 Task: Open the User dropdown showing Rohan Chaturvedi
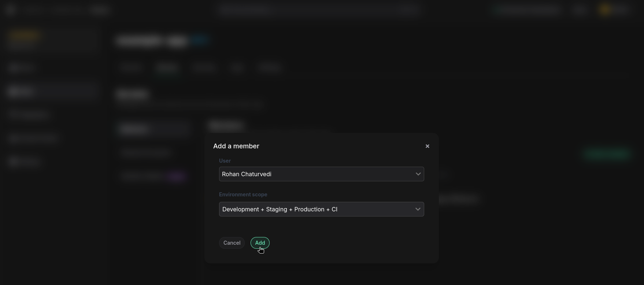pyautogui.click(x=321, y=174)
